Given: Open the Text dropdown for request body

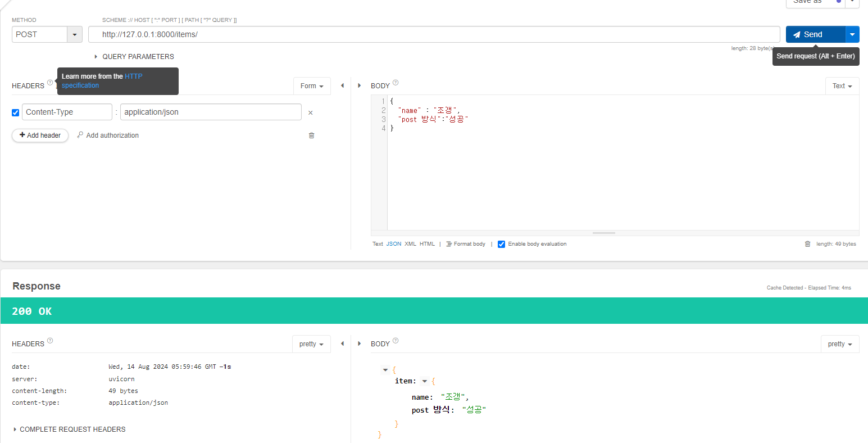Looking at the screenshot, I should (x=842, y=86).
